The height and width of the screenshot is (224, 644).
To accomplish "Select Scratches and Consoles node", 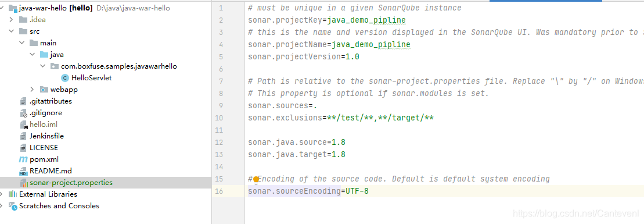I will 59,206.
